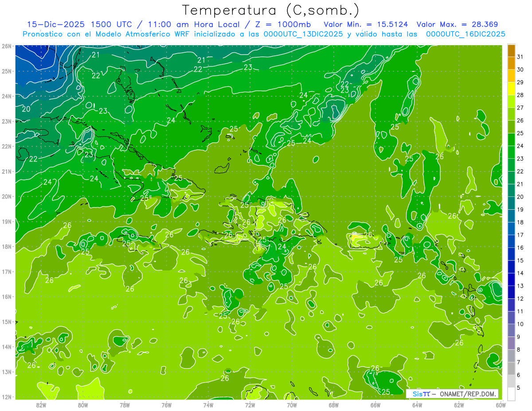Click the '62W' longitude axis label
This screenshot has width=532, height=411.
pyautogui.click(x=459, y=405)
